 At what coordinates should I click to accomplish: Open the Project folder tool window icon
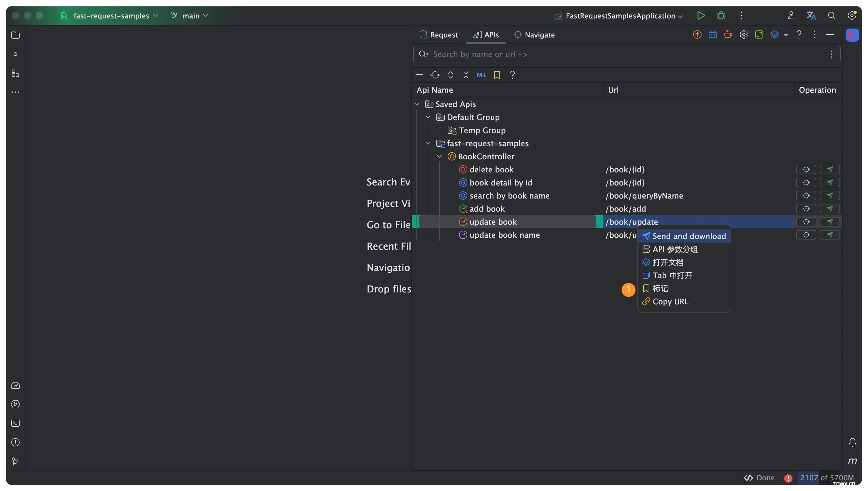(x=15, y=35)
